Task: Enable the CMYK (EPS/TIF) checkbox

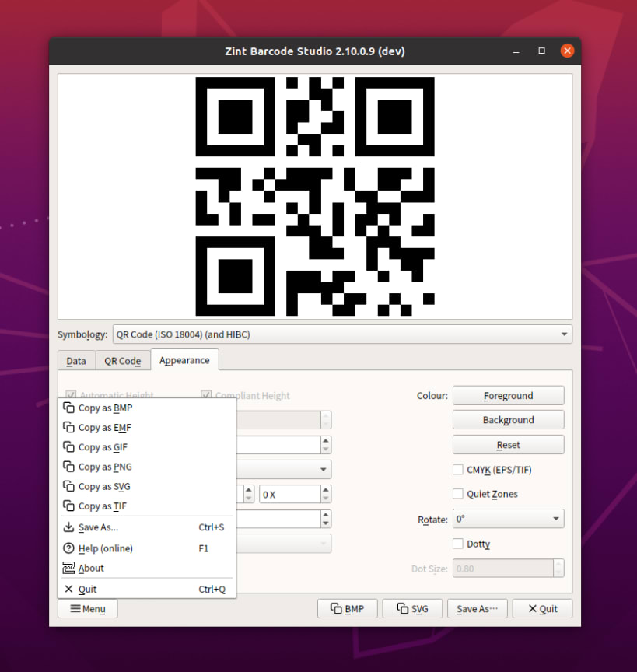Action: point(458,470)
